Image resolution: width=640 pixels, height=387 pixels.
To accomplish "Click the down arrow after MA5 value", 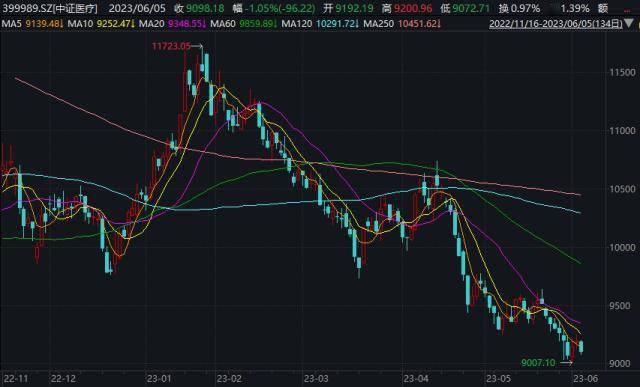I will (62, 24).
